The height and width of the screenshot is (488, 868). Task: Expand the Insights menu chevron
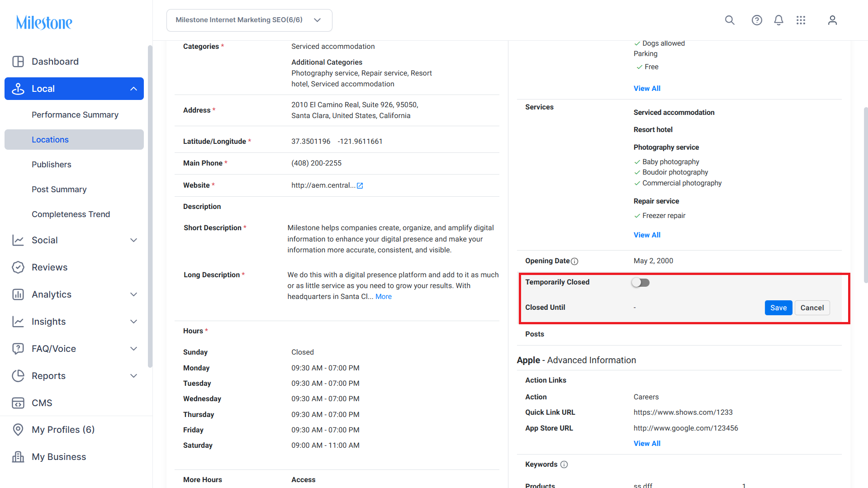[133, 322]
